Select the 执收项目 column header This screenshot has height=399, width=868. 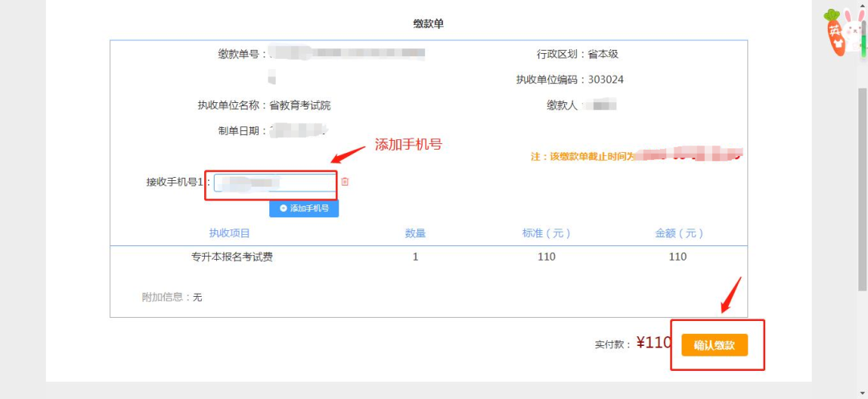click(x=230, y=233)
